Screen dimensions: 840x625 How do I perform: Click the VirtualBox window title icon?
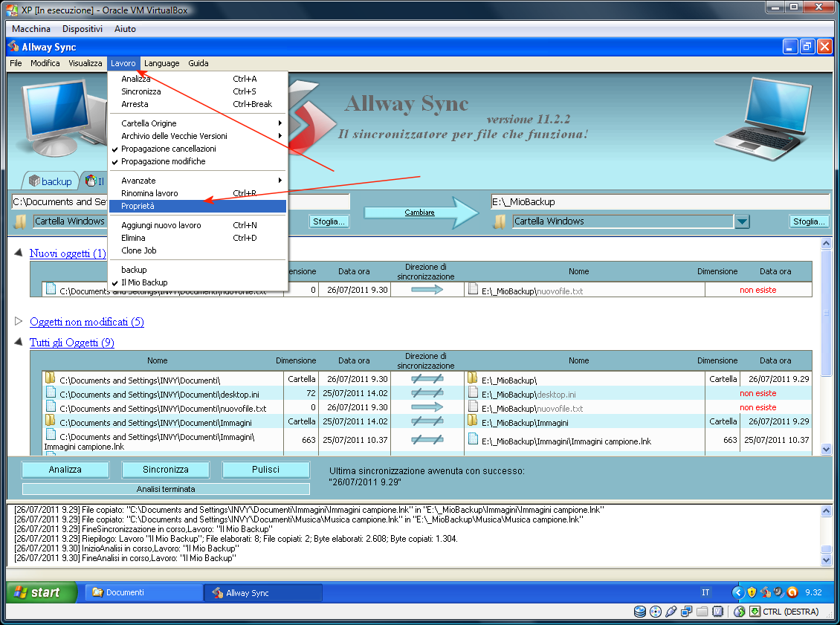tap(12, 10)
